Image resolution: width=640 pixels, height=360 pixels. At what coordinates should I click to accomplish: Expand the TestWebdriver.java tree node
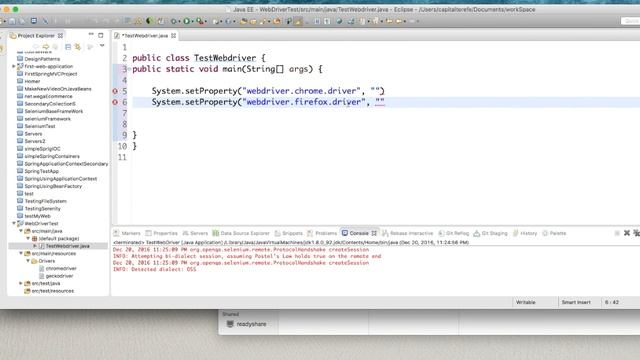(x=35, y=246)
